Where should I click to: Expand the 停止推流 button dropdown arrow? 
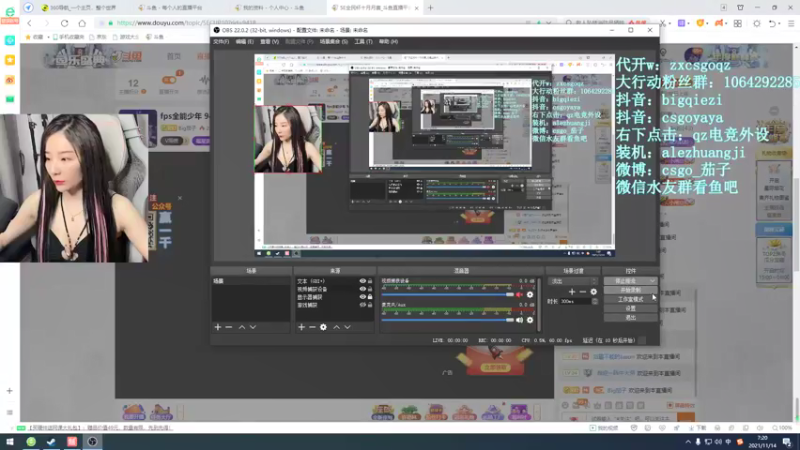(x=652, y=281)
